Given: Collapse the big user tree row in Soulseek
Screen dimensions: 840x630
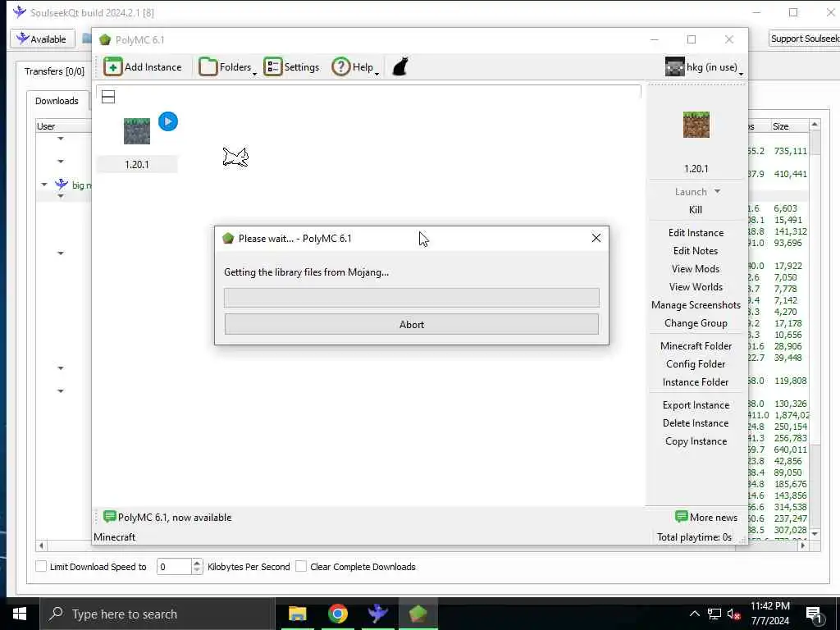Looking at the screenshot, I should [x=44, y=185].
